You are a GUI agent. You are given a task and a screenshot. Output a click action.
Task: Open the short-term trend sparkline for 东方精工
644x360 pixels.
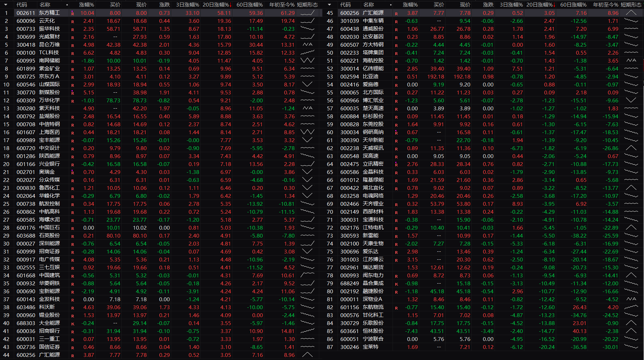point(307,13)
